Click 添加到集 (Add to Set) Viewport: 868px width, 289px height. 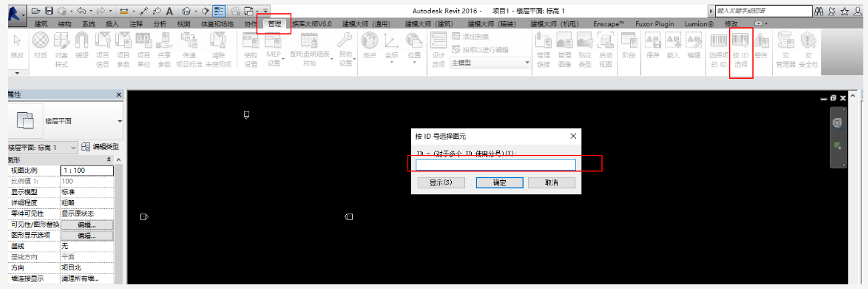(470, 37)
